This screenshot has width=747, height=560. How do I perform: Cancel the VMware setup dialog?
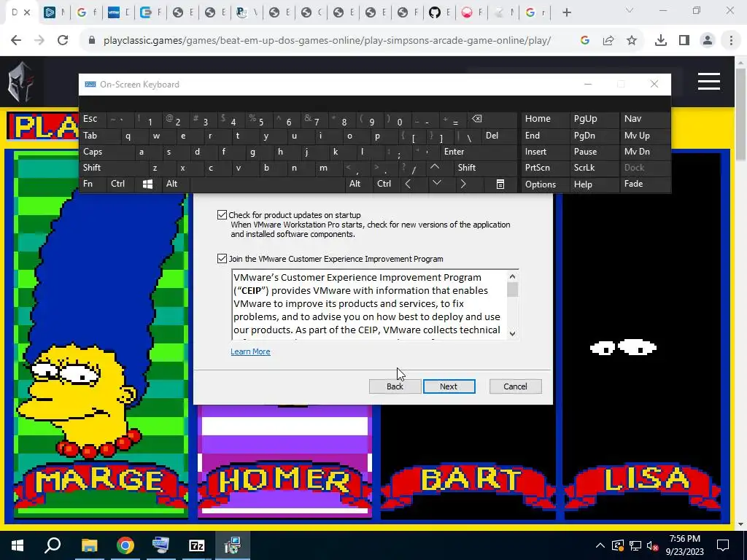515,386
